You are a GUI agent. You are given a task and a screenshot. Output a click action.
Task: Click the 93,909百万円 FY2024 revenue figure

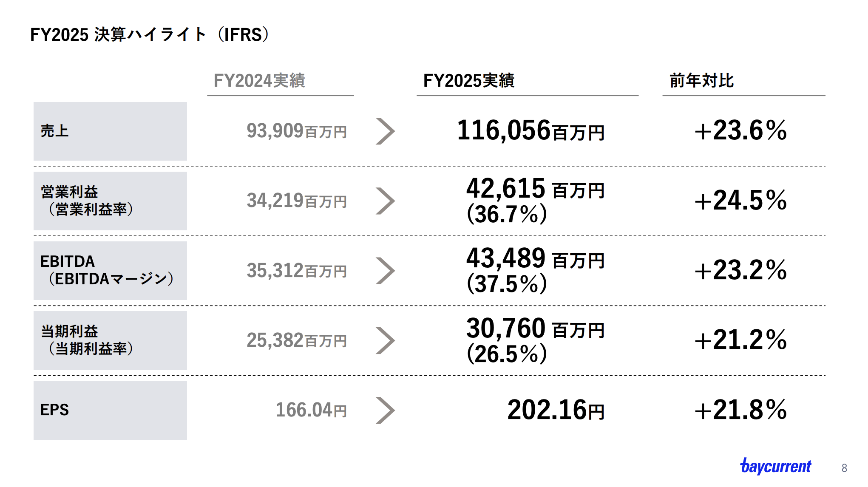(297, 131)
